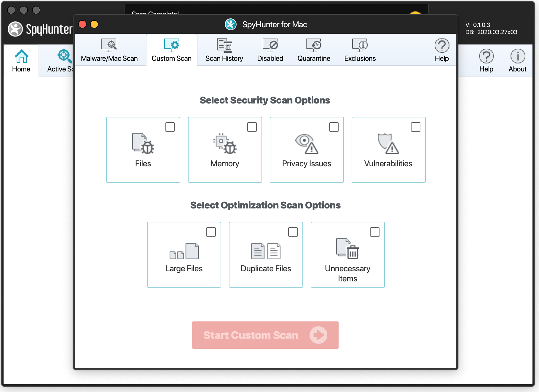
Task: Click the Memory card label
Action: 225,164
